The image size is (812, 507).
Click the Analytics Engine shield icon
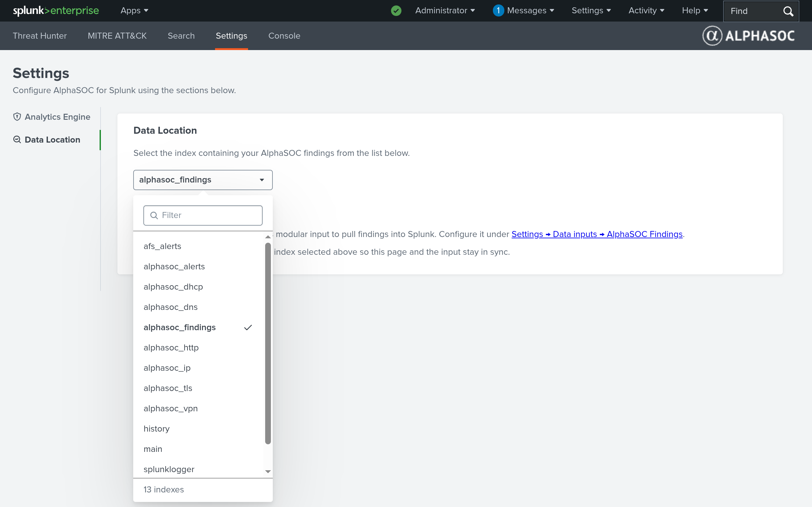click(x=17, y=117)
